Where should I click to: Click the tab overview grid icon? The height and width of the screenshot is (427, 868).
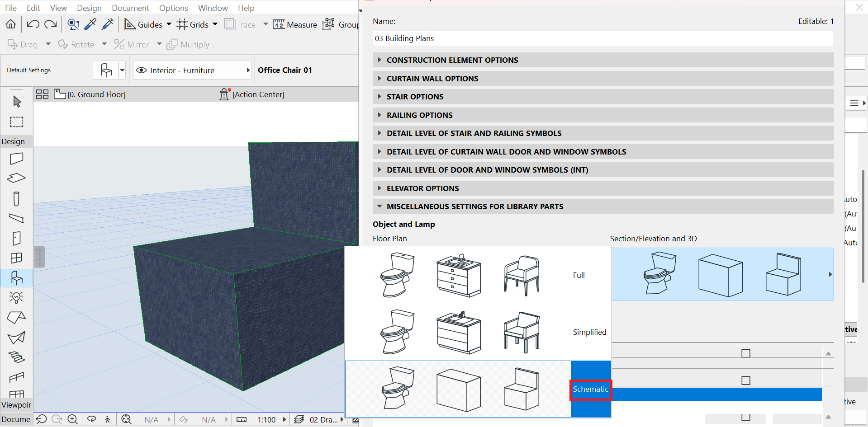pos(43,94)
